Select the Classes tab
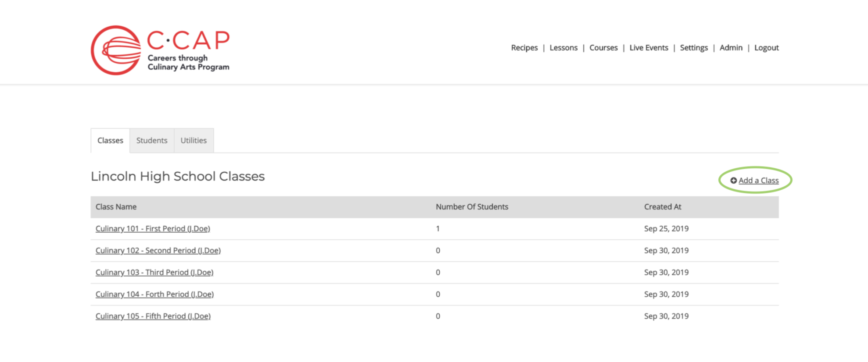 pyautogui.click(x=110, y=141)
